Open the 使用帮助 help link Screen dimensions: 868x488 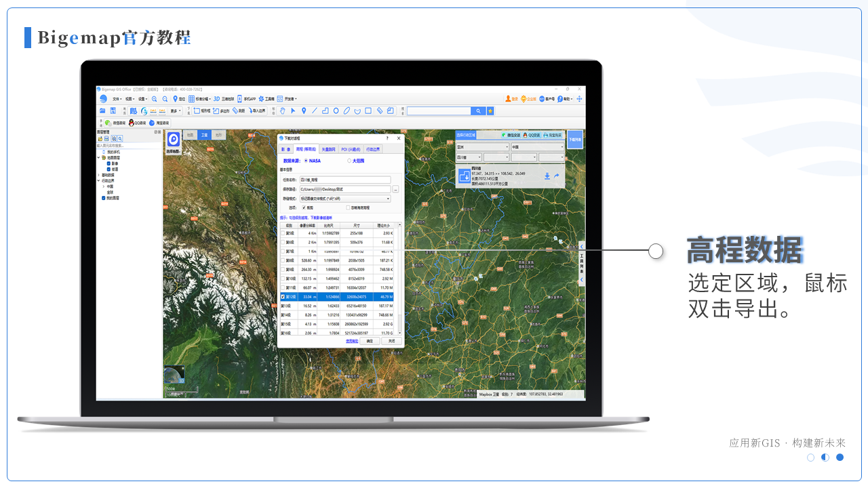tap(352, 341)
